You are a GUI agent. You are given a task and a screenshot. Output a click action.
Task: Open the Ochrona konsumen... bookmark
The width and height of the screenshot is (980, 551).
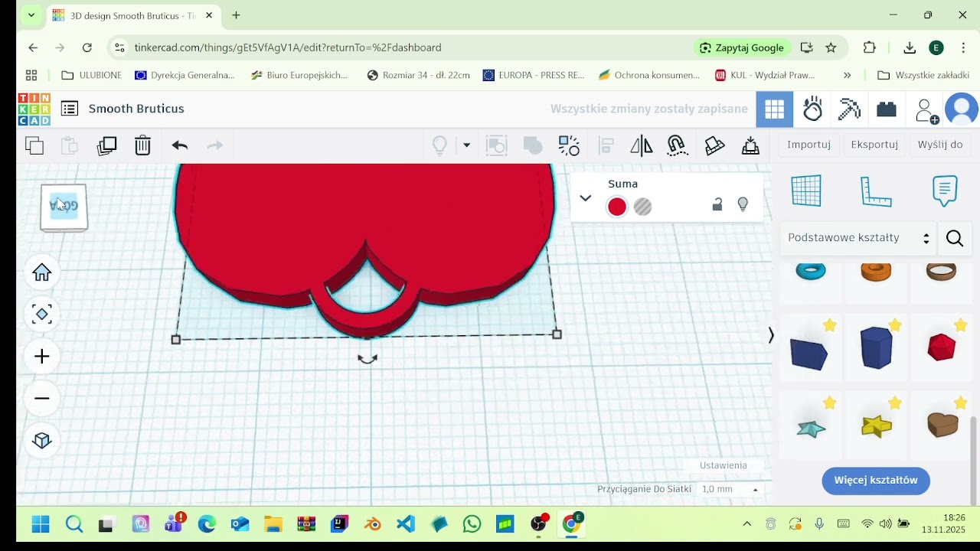(x=649, y=75)
